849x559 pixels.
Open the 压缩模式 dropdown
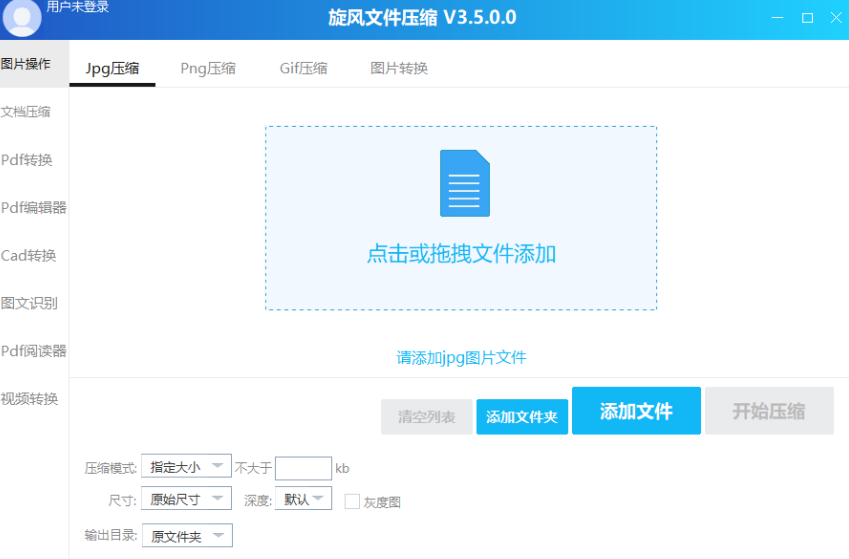(186, 466)
